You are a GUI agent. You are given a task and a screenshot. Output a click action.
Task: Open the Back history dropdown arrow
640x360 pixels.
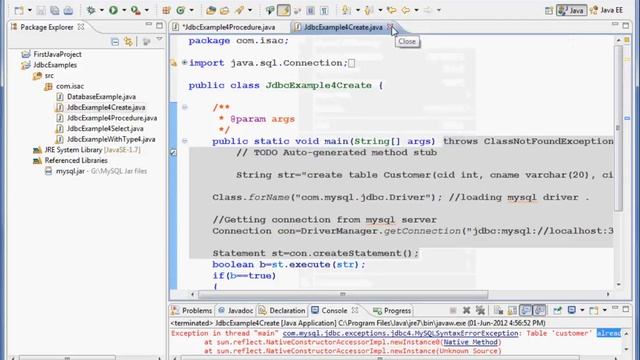(416, 10)
